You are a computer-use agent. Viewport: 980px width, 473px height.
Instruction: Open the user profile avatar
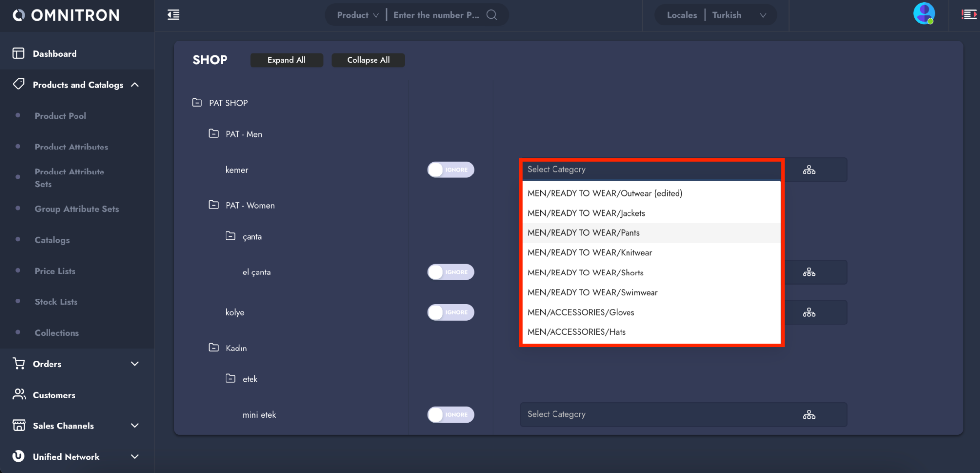click(x=924, y=14)
